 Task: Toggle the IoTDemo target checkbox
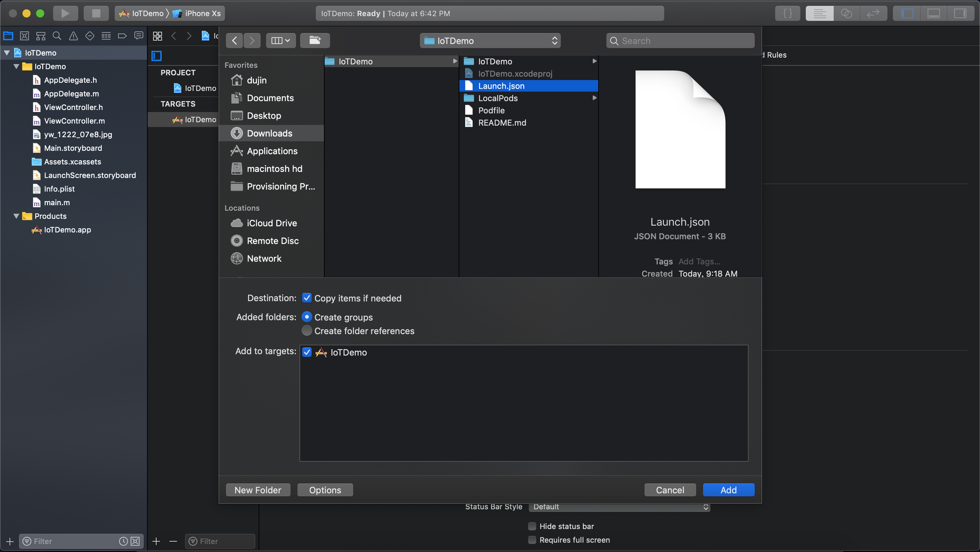tap(307, 352)
